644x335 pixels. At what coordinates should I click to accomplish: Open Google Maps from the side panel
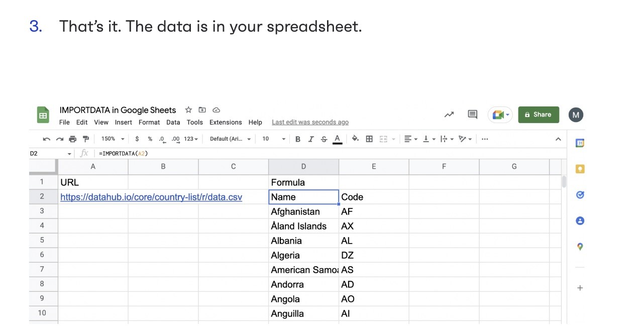[x=580, y=247]
